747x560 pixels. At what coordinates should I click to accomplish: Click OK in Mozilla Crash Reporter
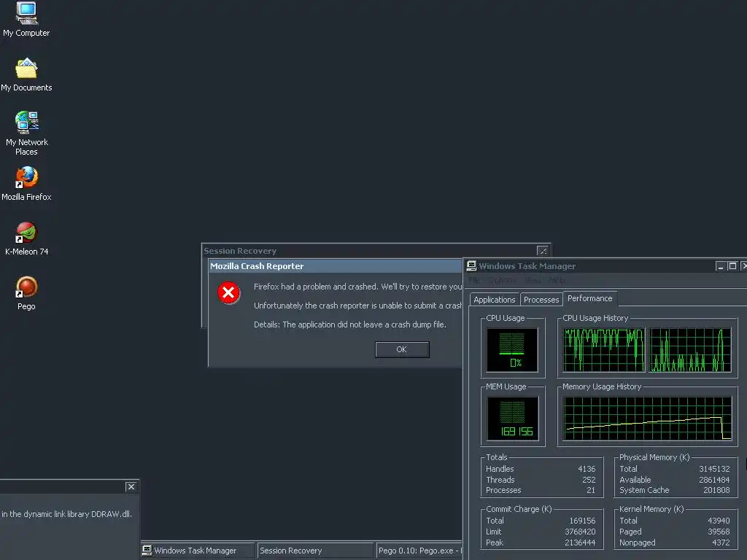point(402,349)
